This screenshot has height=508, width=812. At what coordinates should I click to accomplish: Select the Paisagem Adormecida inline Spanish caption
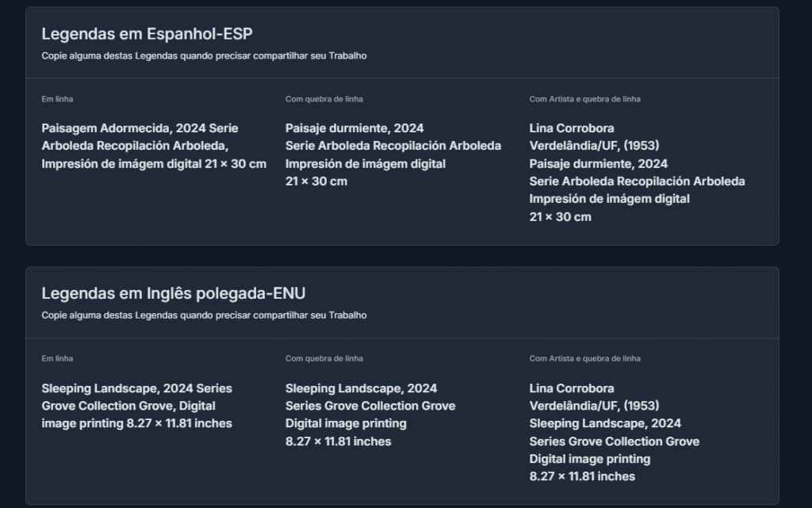[x=154, y=146]
